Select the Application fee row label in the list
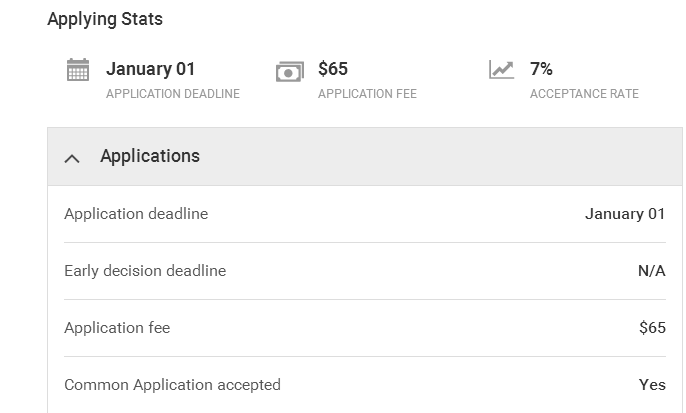This screenshot has width=686, height=413. pyautogui.click(x=117, y=328)
